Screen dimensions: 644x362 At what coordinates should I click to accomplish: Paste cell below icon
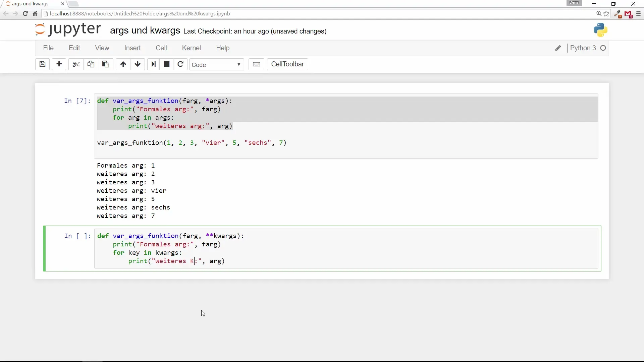point(105,64)
